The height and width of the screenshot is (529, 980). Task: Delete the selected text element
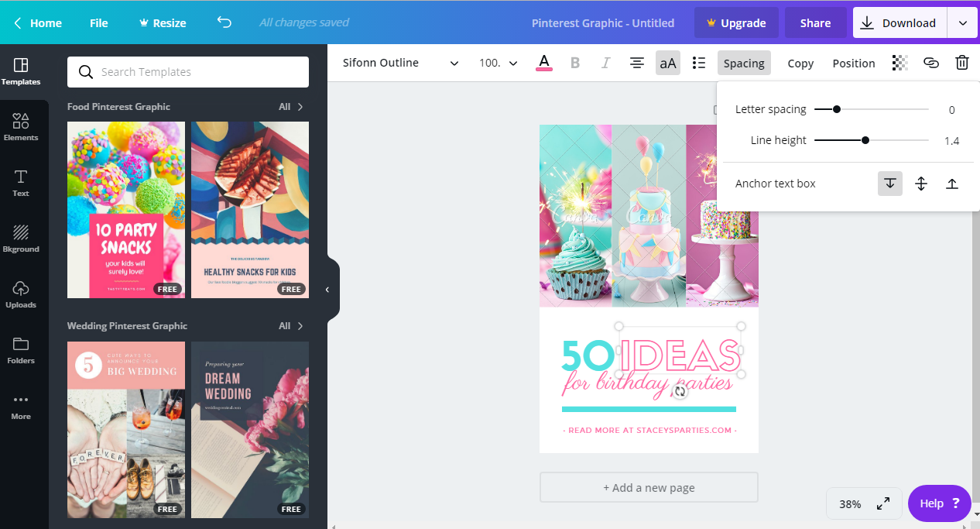(x=962, y=63)
